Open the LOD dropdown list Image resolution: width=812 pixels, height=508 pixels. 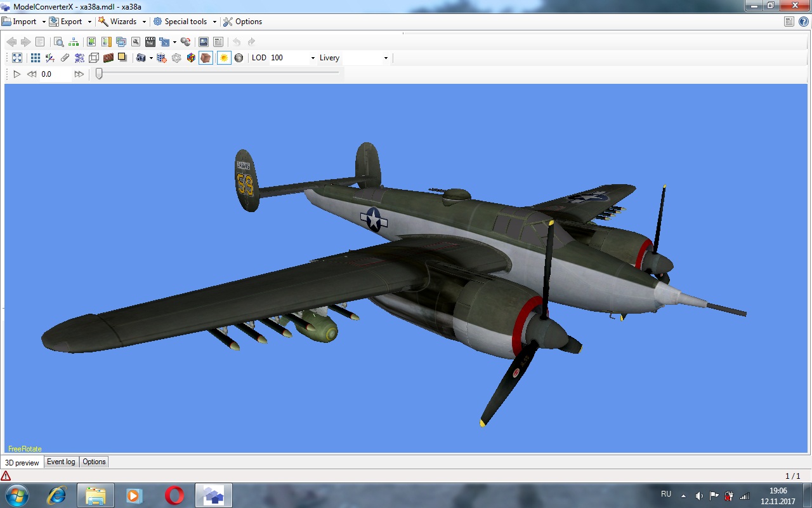(x=313, y=58)
